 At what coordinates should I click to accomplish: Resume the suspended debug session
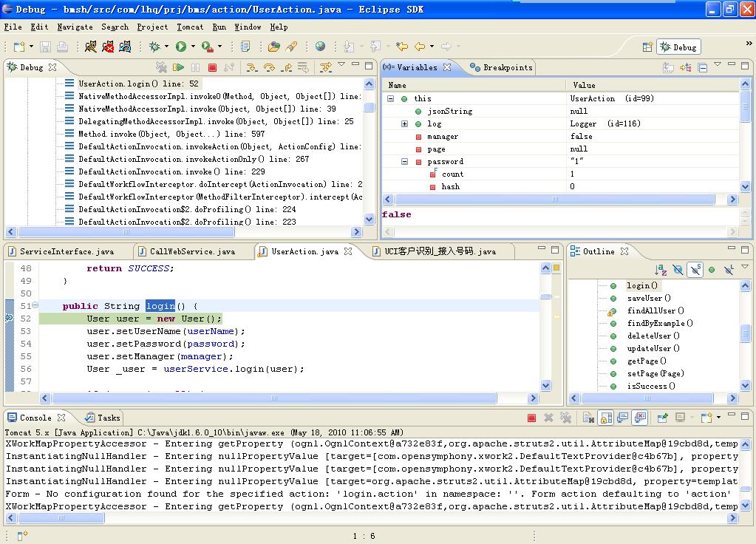178,67
